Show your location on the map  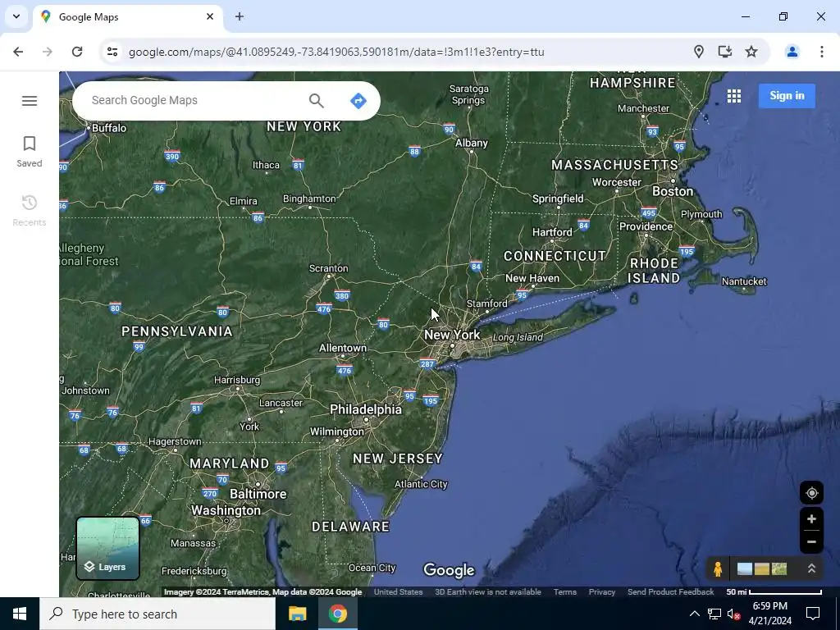[x=811, y=493]
